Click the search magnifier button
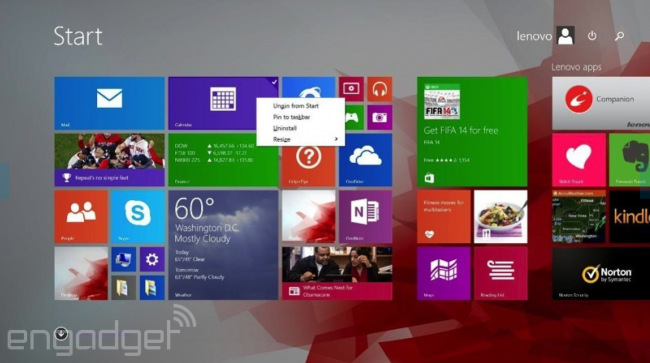This screenshot has height=363, width=650. [x=619, y=36]
